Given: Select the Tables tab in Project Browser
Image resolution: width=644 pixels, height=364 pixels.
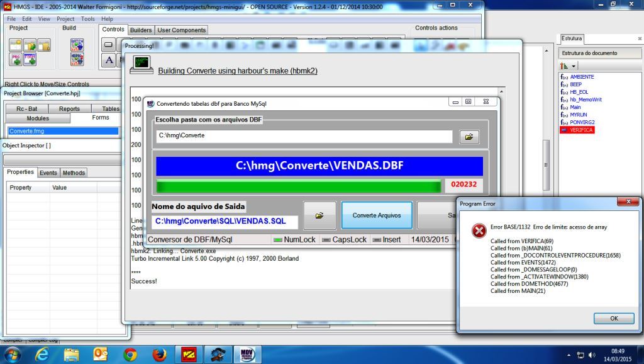Looking at the screenshot, I should pyautogui.click(x=111, y=109).
